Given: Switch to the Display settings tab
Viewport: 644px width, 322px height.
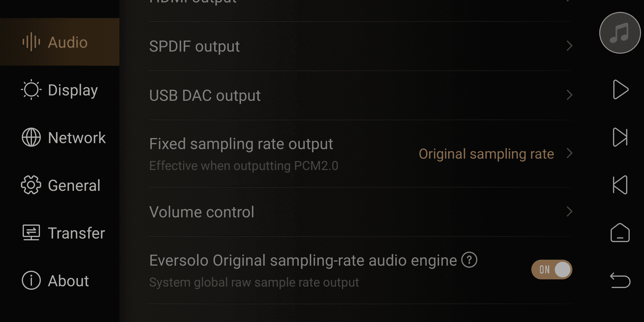Looking at the screenshot, I should [60, 90].
